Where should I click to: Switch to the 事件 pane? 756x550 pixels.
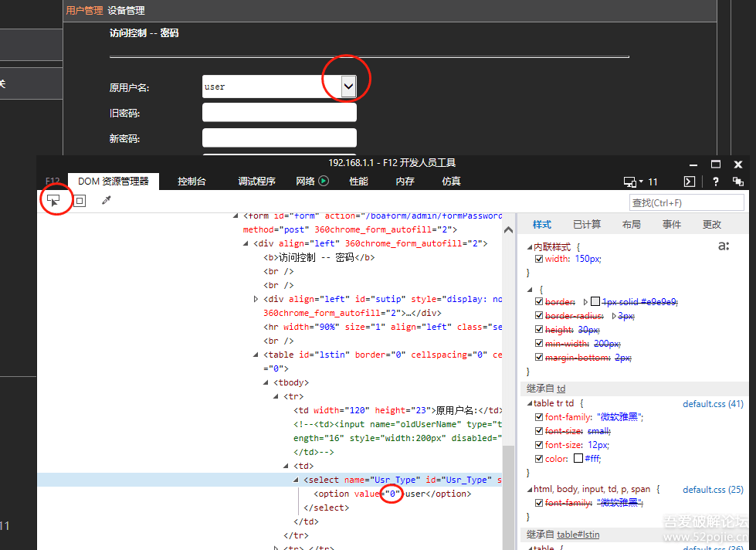(x=672, y=224)
